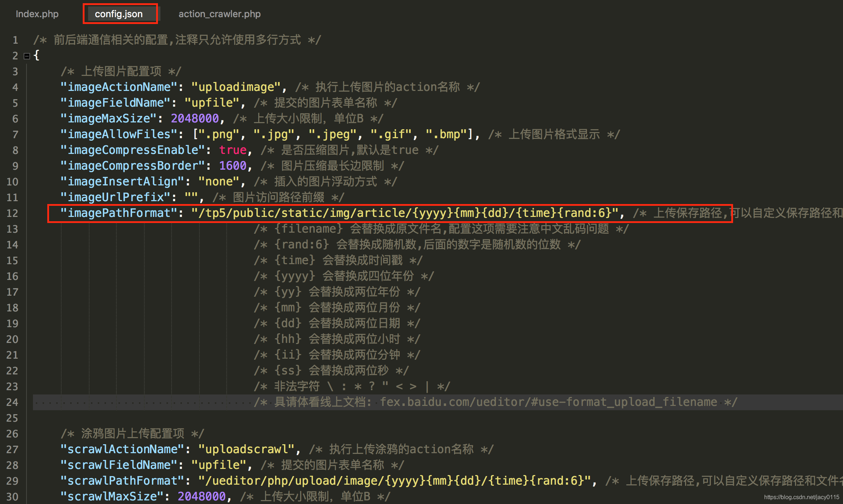843x504 pixels.
Task: Click the {hh} comment on line 20
Action: click(337, 339)
